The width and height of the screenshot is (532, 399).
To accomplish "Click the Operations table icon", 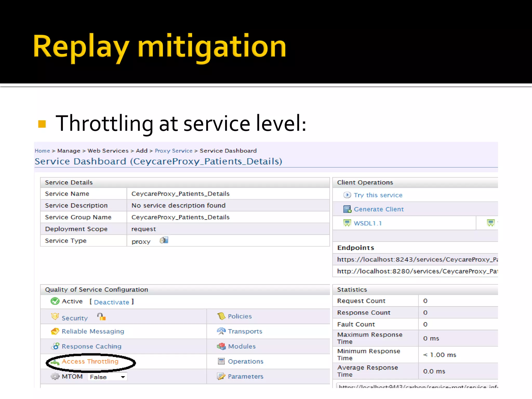I will (221, 361).
